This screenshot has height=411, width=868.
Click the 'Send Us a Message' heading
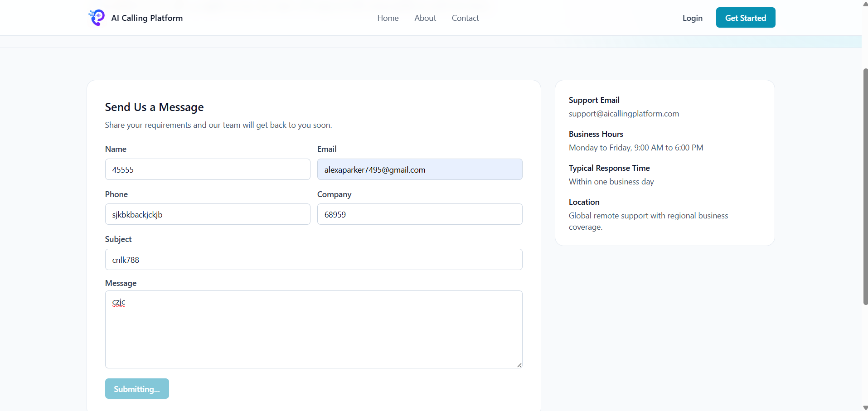pyautogui.click(x=154, y=107)
